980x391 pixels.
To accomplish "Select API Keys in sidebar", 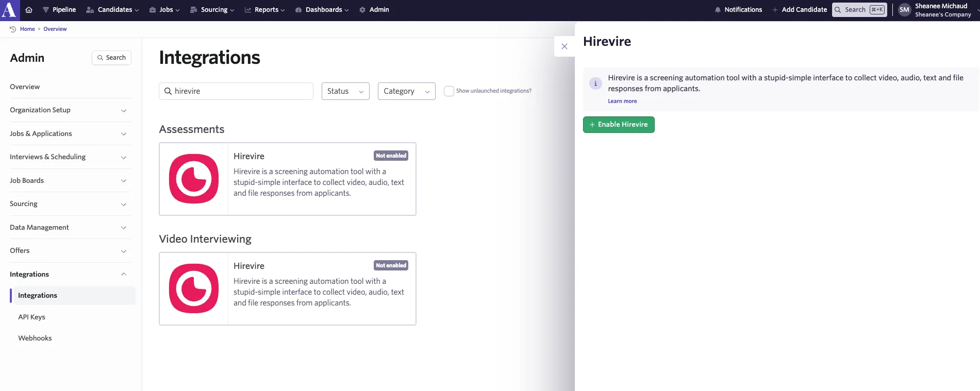I will (31, 317).
